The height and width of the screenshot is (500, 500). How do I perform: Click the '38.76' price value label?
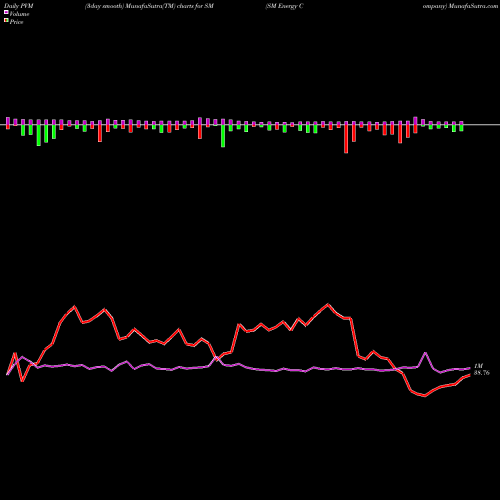pos(482,373)
